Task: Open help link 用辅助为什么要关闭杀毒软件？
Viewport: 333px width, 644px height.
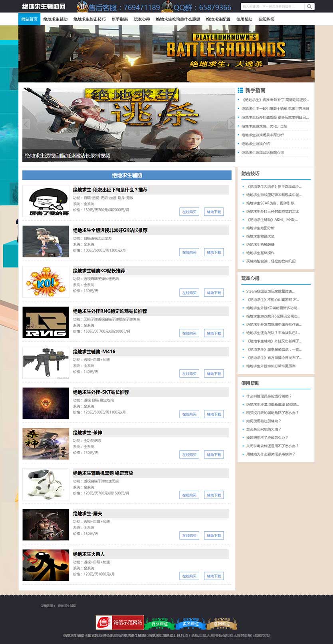Action: pos(270,454)
